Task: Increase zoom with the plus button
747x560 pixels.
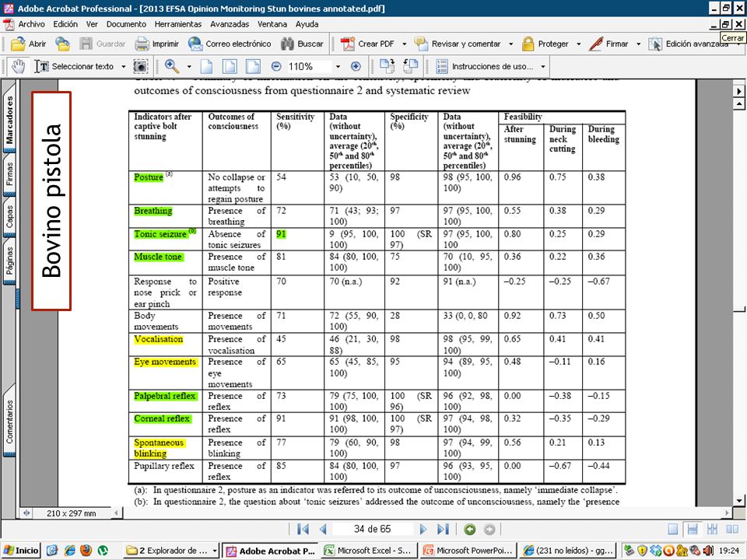Action: [356, 67]
